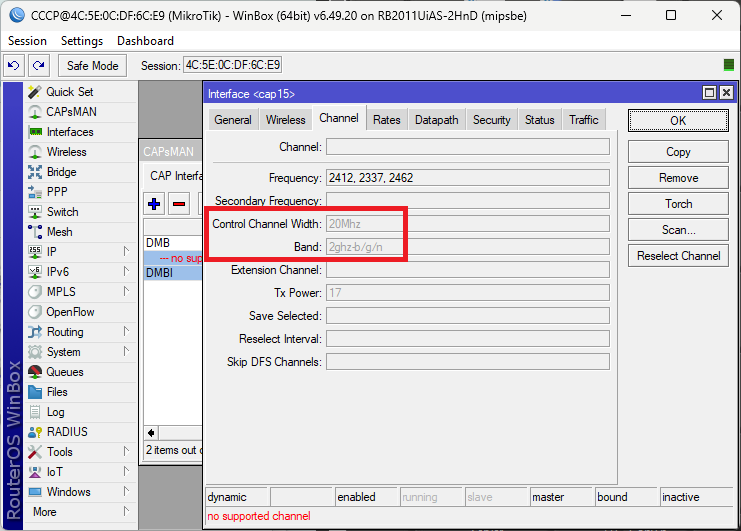741x531 pixels.
Task: Switch to Security tab
Action: click(491, 120)
